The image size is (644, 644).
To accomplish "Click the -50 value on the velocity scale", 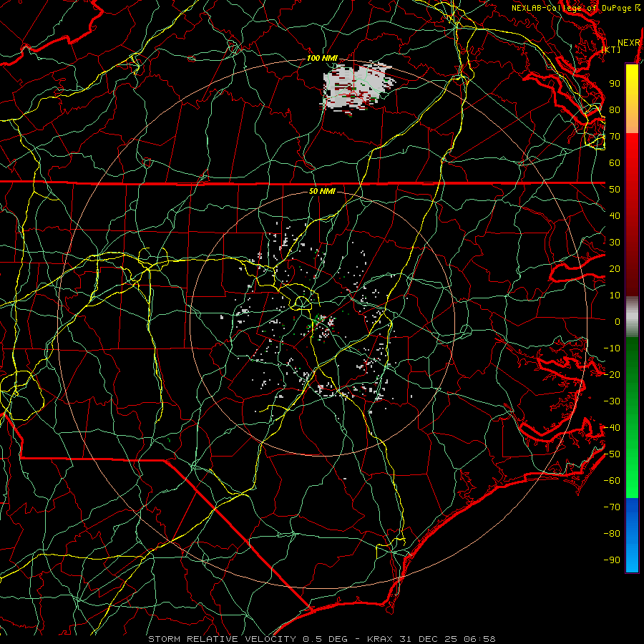I will click(x=612, y=454).
